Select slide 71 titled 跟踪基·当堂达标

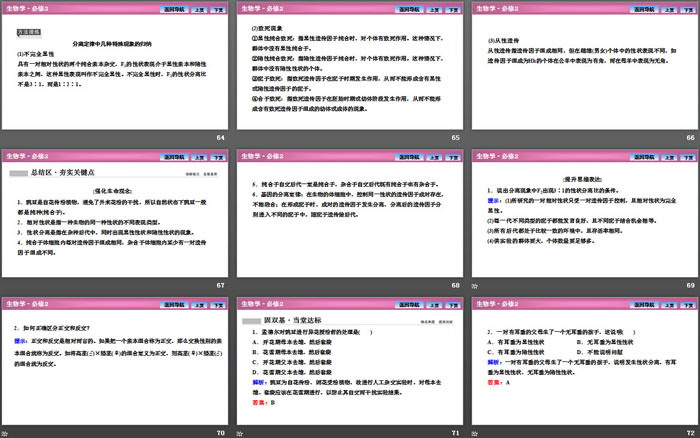[x=350, y=366]
